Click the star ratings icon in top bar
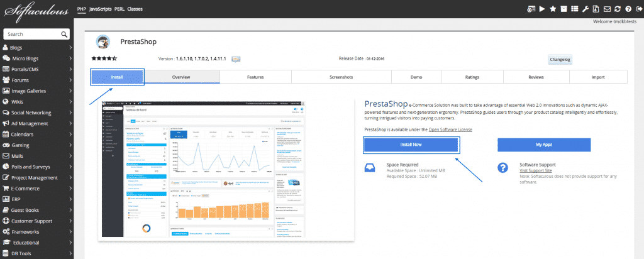Image resolution: width=644 pixels, height=259 pixels. click(553, 9)
